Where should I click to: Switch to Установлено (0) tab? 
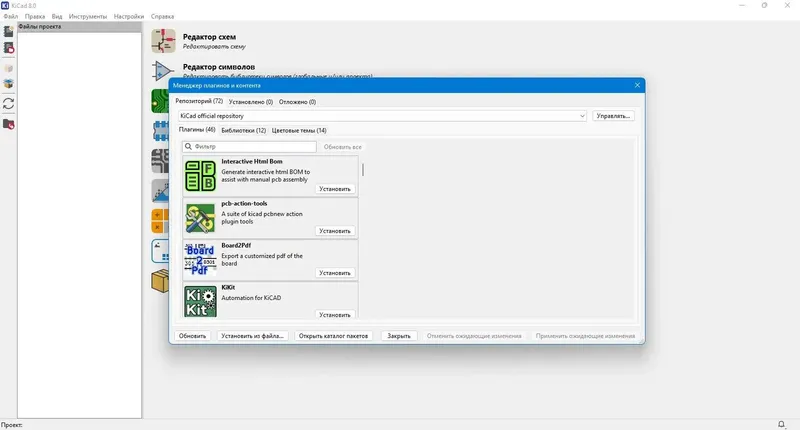click(251, 102)
